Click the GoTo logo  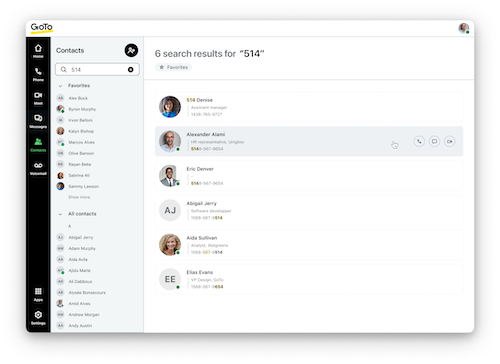(42, 27)
